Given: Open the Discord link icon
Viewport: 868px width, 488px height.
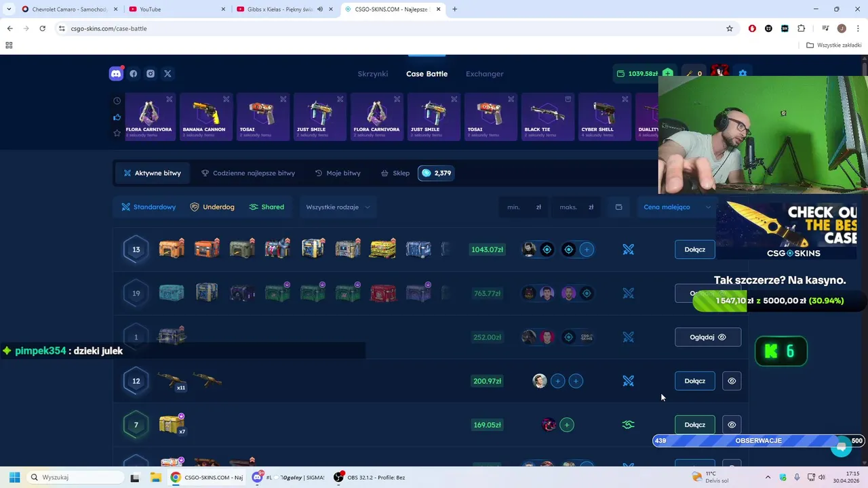Looking at the screenshot, I should click(116, 74).
